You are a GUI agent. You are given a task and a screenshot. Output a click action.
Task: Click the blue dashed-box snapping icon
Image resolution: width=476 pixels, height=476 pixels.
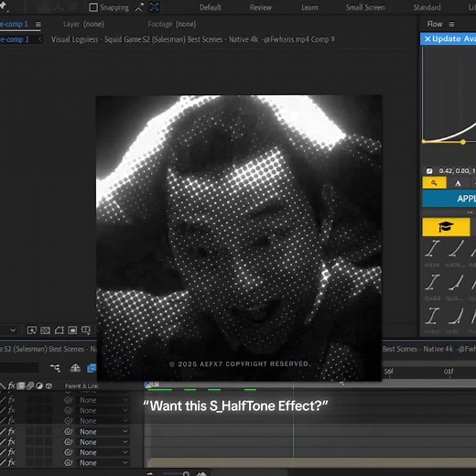point(155,7)
